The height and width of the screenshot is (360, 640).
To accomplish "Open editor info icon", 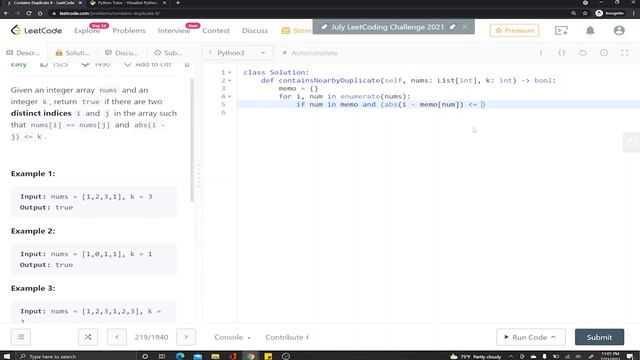I will coord(541,53).
